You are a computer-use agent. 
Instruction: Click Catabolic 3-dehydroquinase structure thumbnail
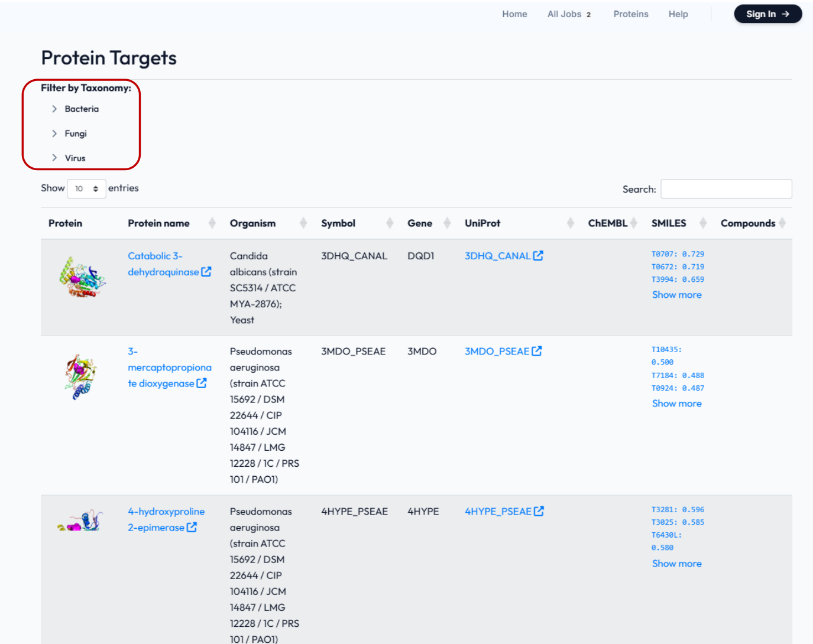(82, 277)
